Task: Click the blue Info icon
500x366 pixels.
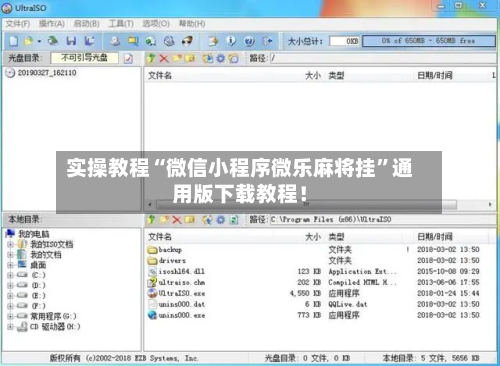Action: [x=231, y=41]
